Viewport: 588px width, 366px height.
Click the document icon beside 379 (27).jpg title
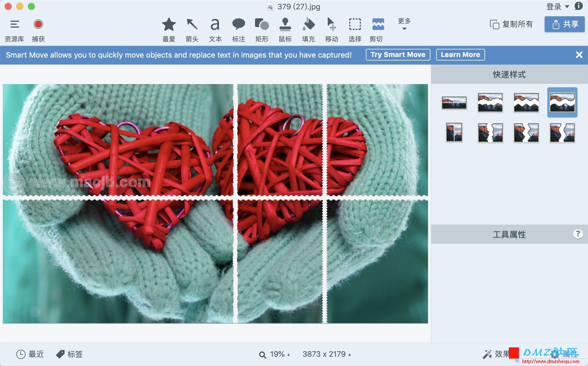tap(270, 6)
